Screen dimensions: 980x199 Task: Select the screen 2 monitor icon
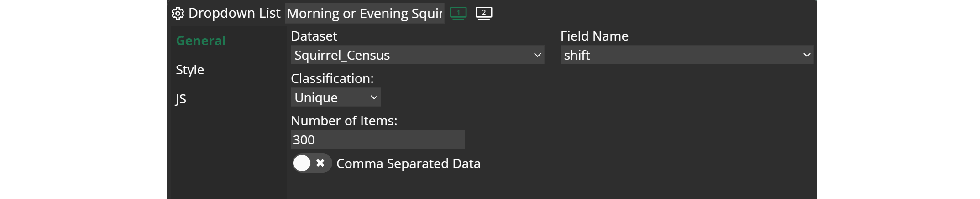484,13
